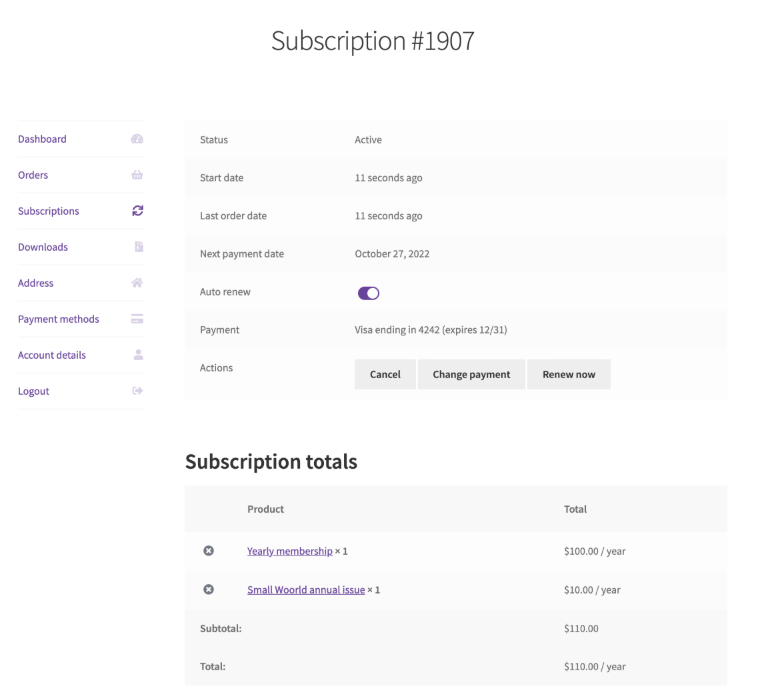Screen dimensions: 763x698
Task: Open the Small Woorld annual issue link
Action: tap(305, 590)
